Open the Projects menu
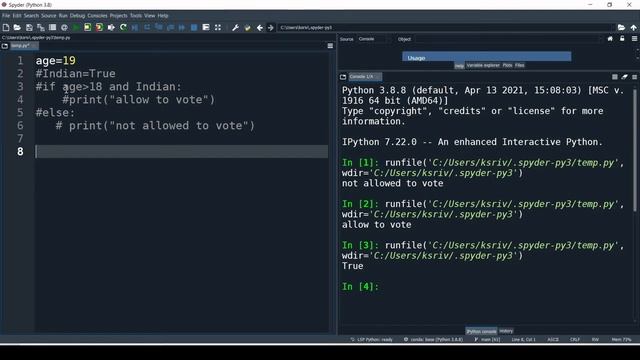 coord(118,16)
